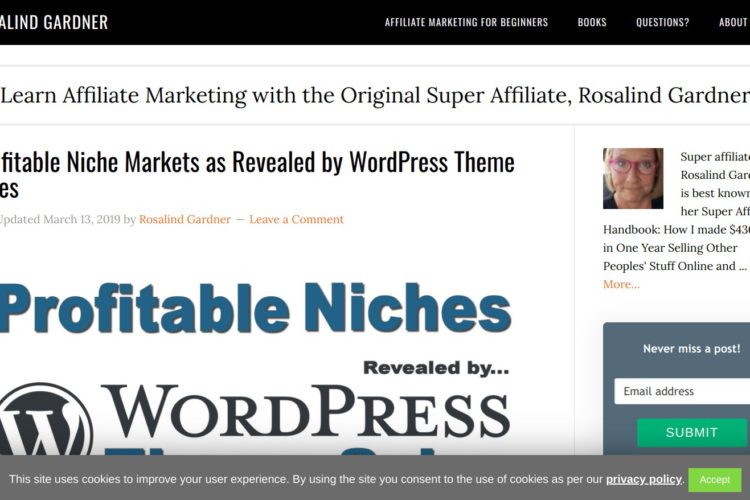Click the 'Learn Affiliate Marketing' tagline
This screenshot has width=750, height=500.
click(x=375, y=95)
